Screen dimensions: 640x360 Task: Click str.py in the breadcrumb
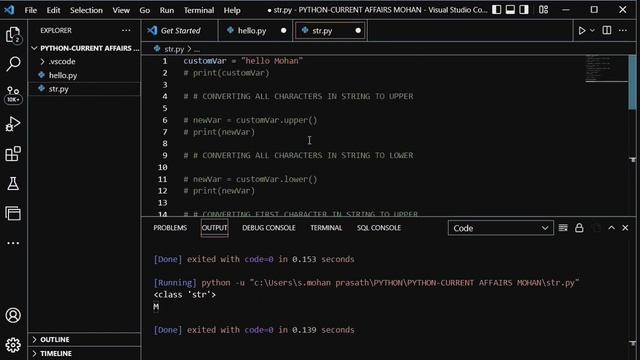point(174,49)
